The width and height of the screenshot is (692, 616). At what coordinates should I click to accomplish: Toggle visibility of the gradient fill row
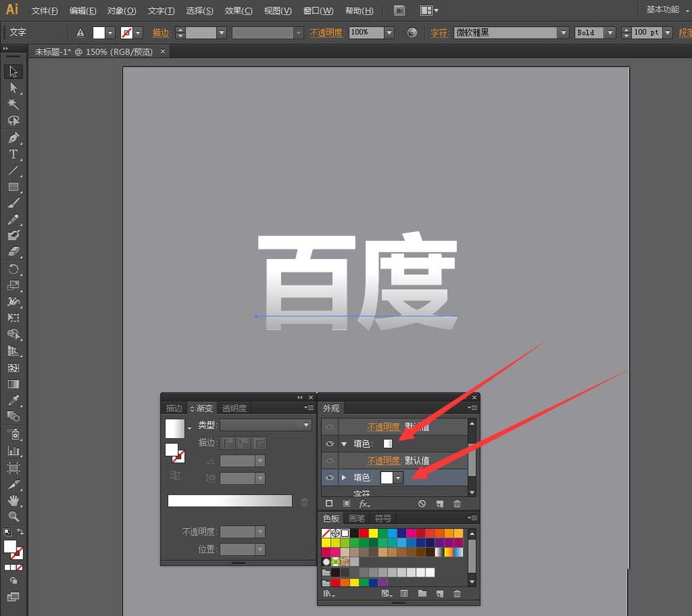coord(329,444)
